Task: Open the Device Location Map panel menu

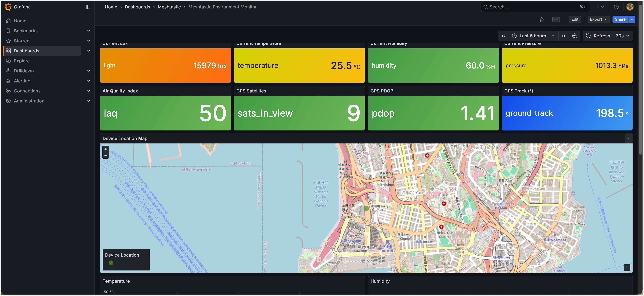Action: point(629,138)
